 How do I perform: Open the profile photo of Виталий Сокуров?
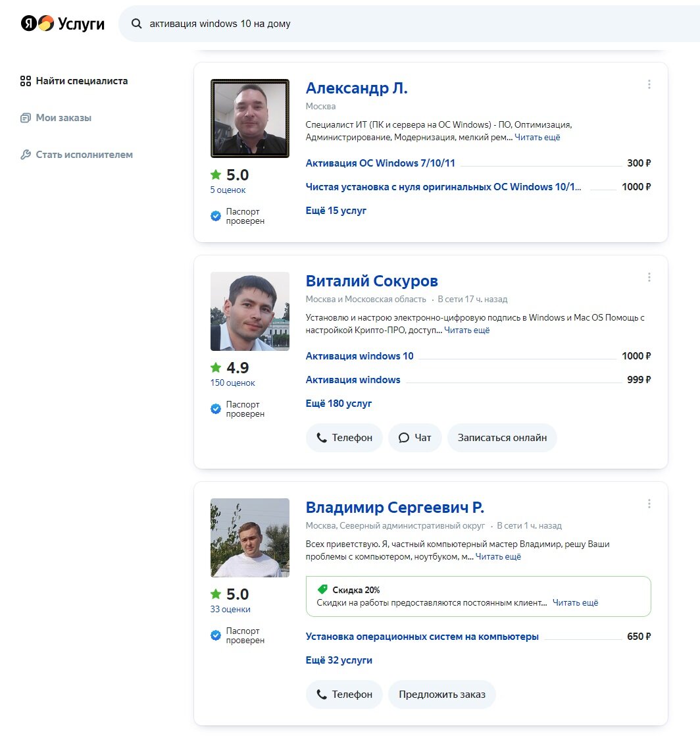[250, 311]
